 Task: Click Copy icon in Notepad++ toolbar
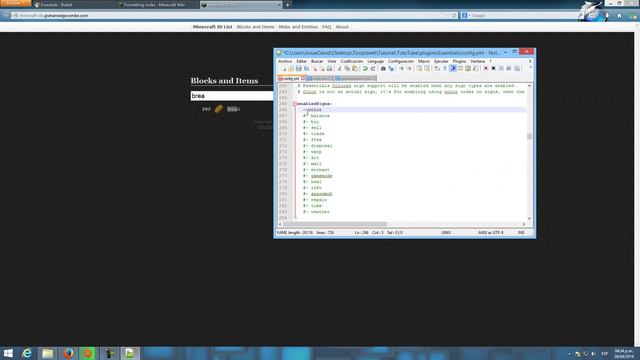click(347, 69)
